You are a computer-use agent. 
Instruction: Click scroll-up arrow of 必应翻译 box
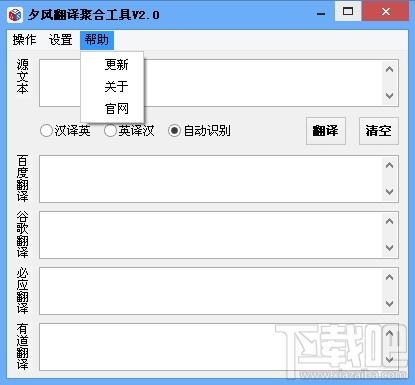389,277
